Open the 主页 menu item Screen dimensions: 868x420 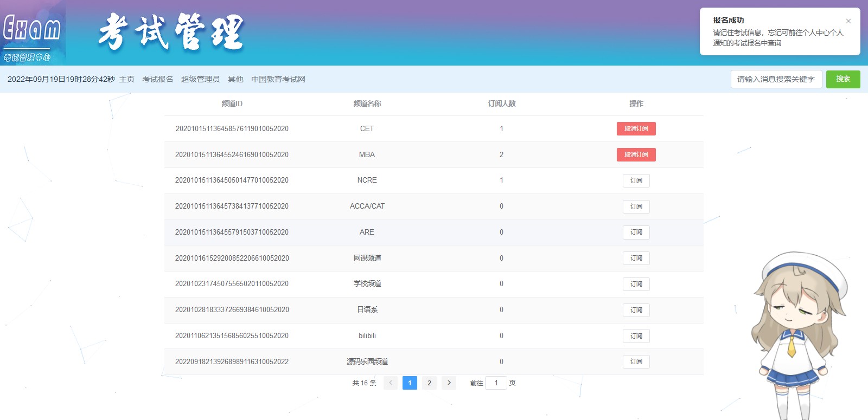126,79
